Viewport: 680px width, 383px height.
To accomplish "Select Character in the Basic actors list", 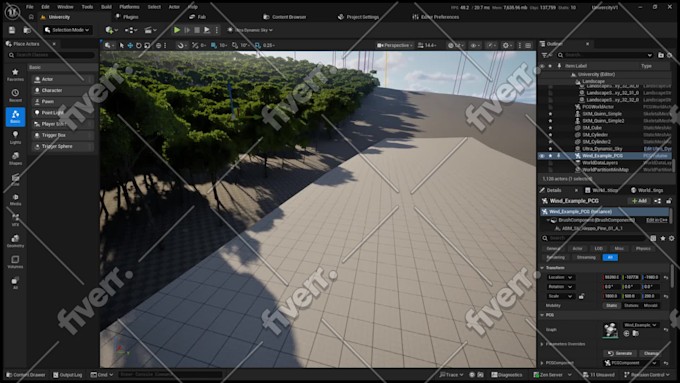I will click(x=63, y=90).
